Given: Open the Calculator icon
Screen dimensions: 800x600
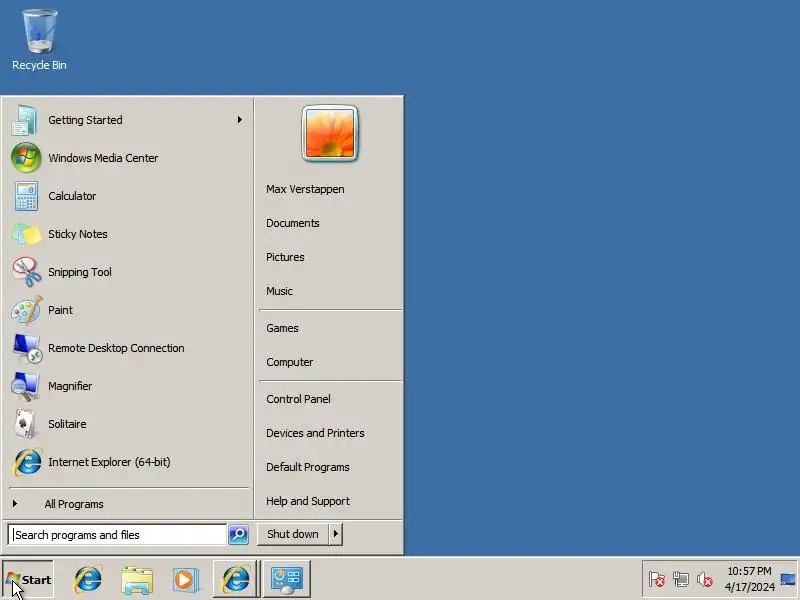Looking at the screenshot, I should 26,196.
